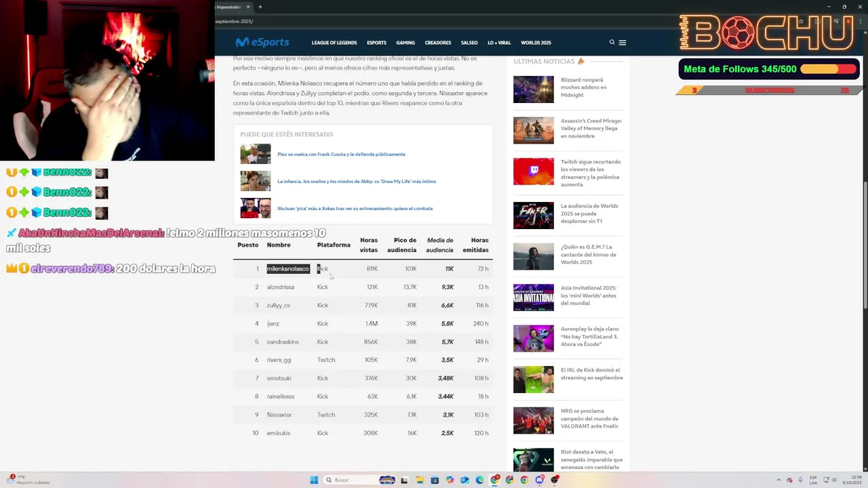Open IlloJuan article thumbnail
Image resolution: width=868 pixels, height=488 pixels.
point(255,208)
